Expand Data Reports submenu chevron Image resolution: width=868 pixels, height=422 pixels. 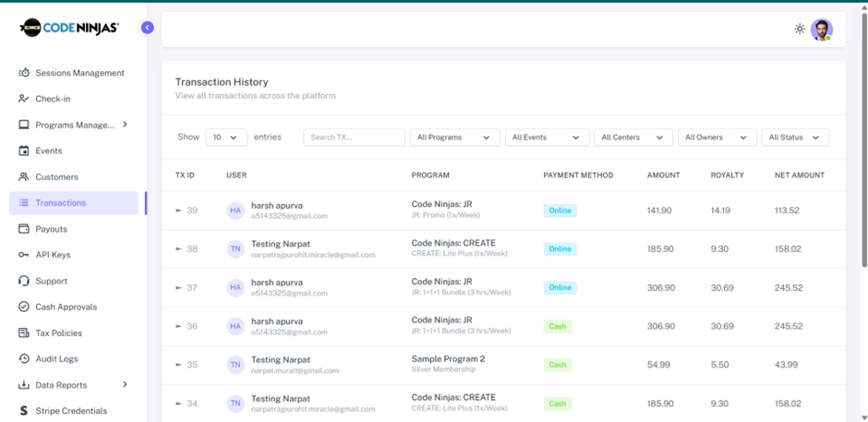125,384
